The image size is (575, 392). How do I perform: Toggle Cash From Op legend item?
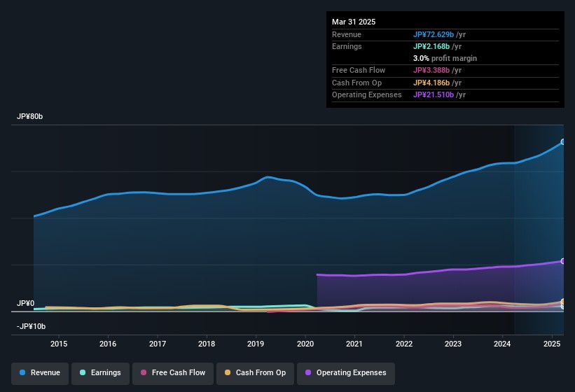254,372
